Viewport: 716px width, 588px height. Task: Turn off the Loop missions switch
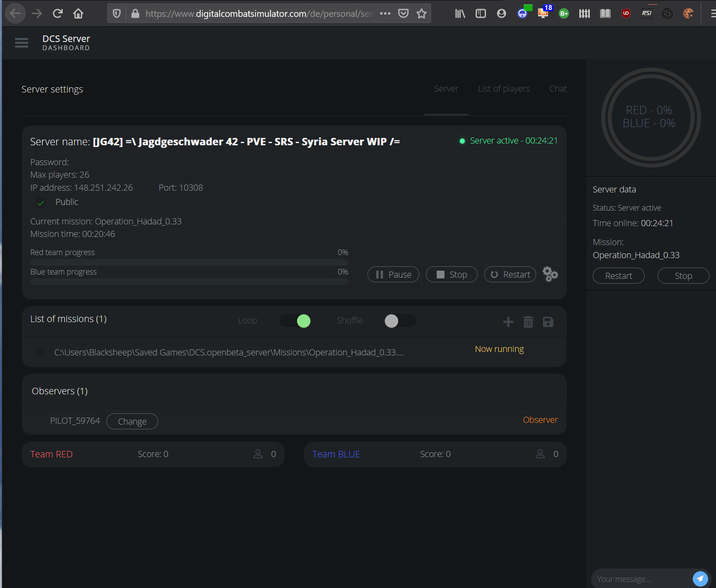point(295,321)
